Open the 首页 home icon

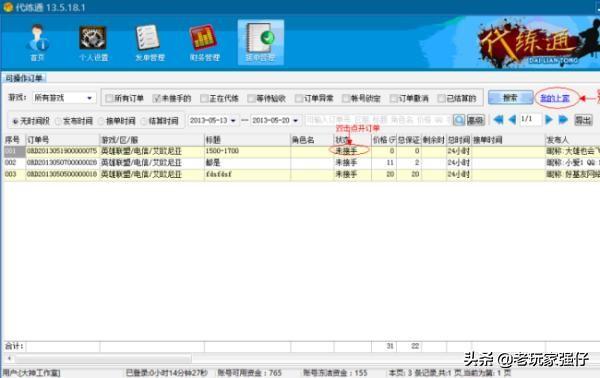pos(38,42)
